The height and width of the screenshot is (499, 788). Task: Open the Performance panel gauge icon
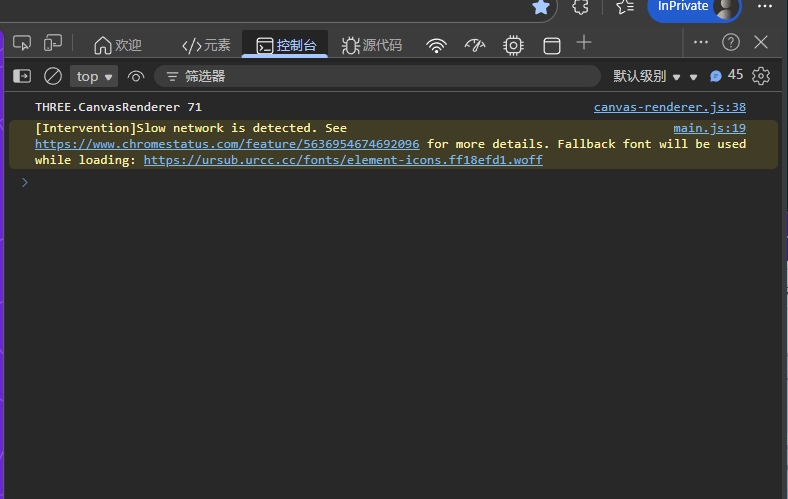[475, 45]
